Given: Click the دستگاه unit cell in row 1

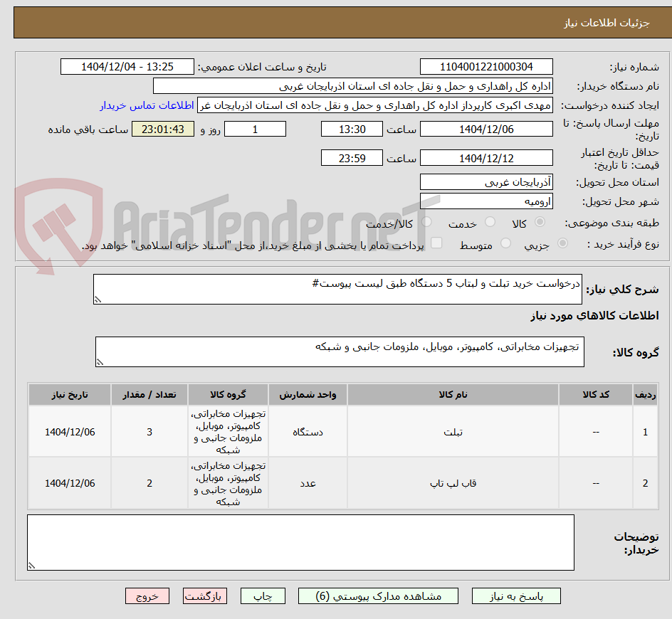Looking at the screenshot, I should (x=308, y=432).
